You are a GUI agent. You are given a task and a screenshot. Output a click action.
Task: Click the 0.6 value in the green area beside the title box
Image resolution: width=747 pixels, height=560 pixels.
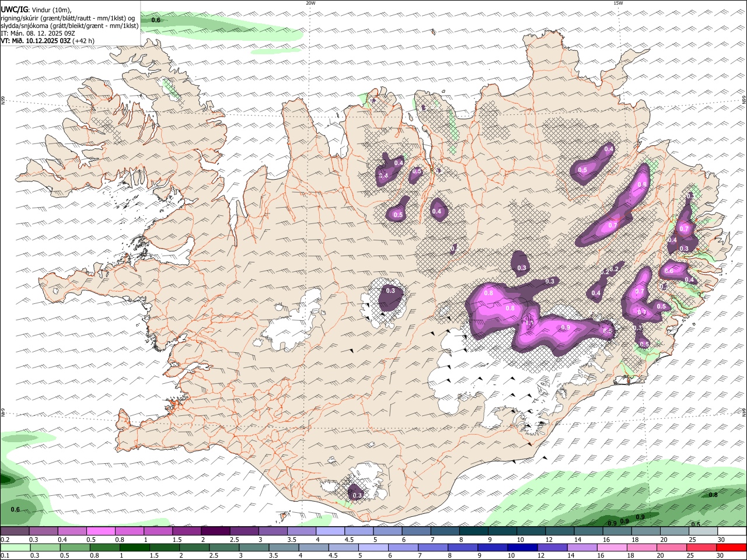(x=156, y=20)
